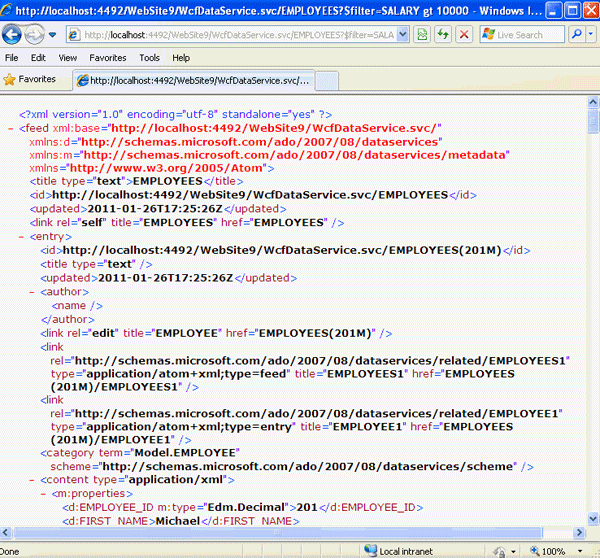
Task: Click the Compatibility View icon
Action: (422, 35)
